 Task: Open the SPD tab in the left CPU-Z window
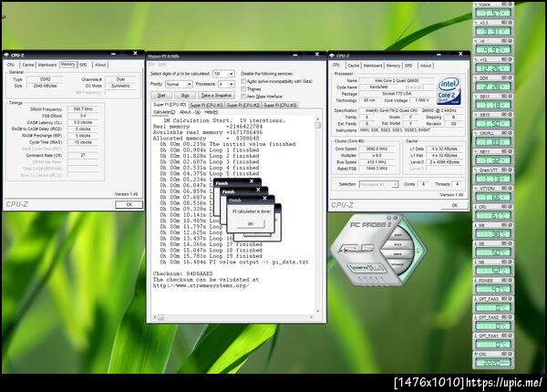pyautogui.click(x=83, y=65)
